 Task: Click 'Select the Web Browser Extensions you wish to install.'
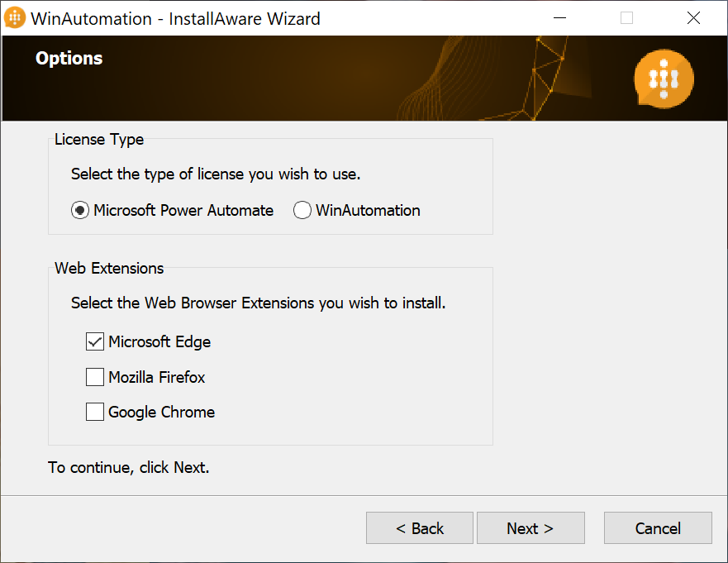click(x=258, y=303)
